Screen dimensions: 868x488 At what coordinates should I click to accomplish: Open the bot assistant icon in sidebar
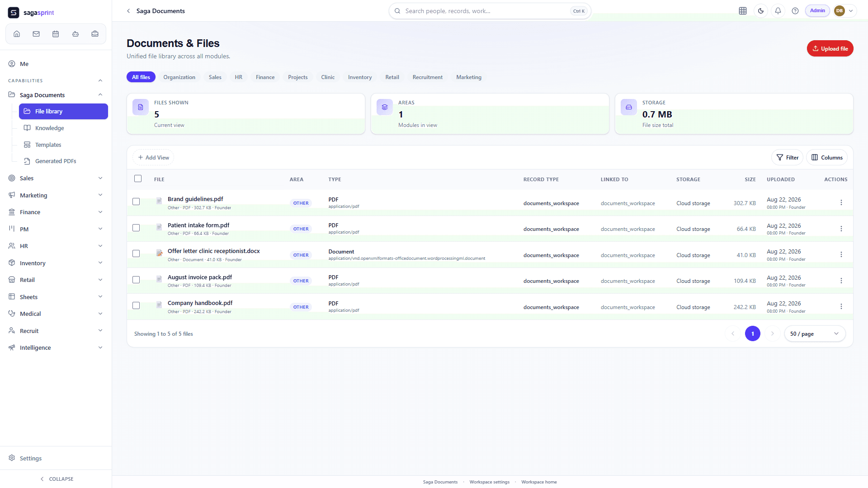[75, 34]
